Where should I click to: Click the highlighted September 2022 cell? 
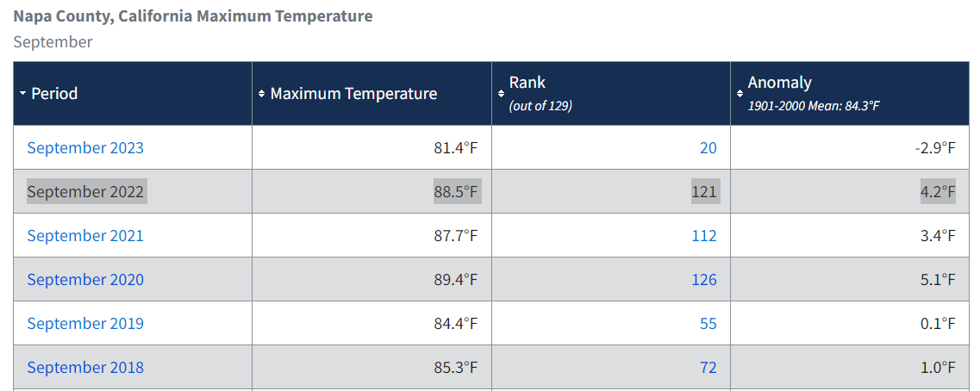pos(86,191)
